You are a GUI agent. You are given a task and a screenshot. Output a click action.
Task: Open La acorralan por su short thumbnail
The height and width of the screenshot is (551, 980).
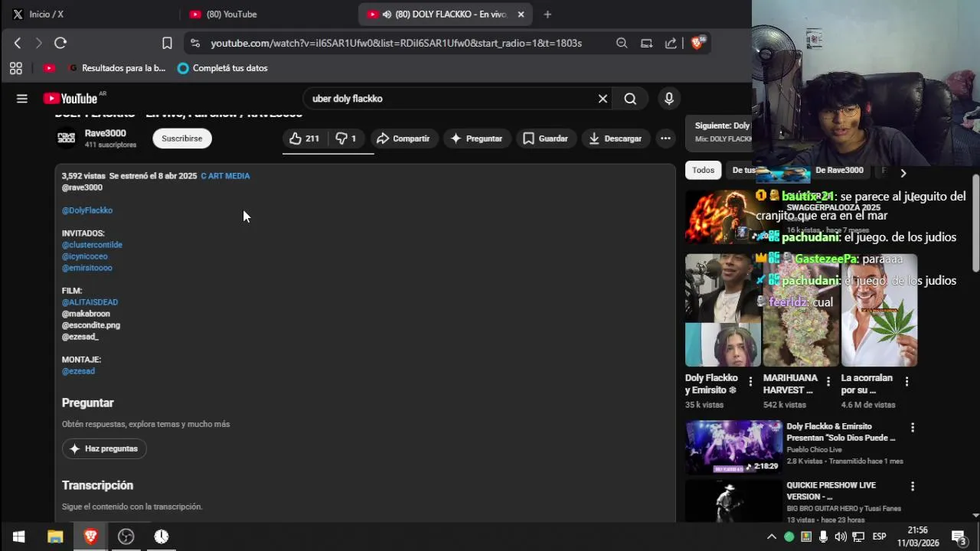coord(879,311)
